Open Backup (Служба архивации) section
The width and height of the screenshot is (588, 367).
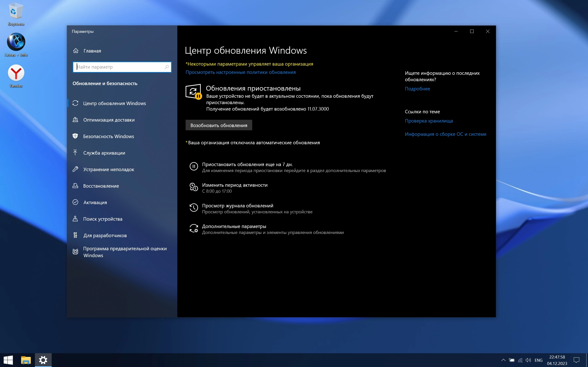104,153
